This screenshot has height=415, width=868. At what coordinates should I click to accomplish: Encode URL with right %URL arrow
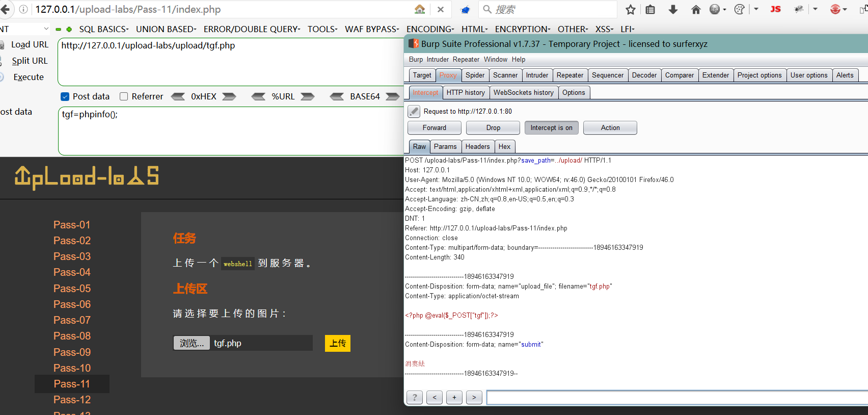coord(308,96)
